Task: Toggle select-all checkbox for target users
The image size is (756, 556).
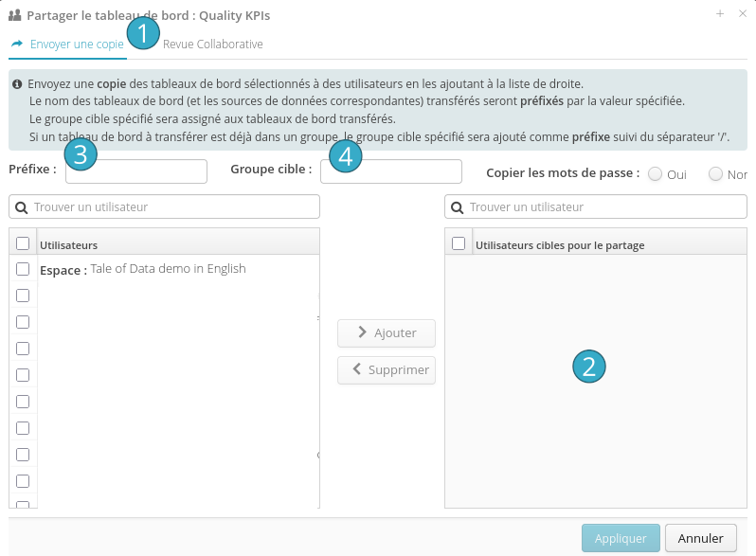Action: point(459,243)
